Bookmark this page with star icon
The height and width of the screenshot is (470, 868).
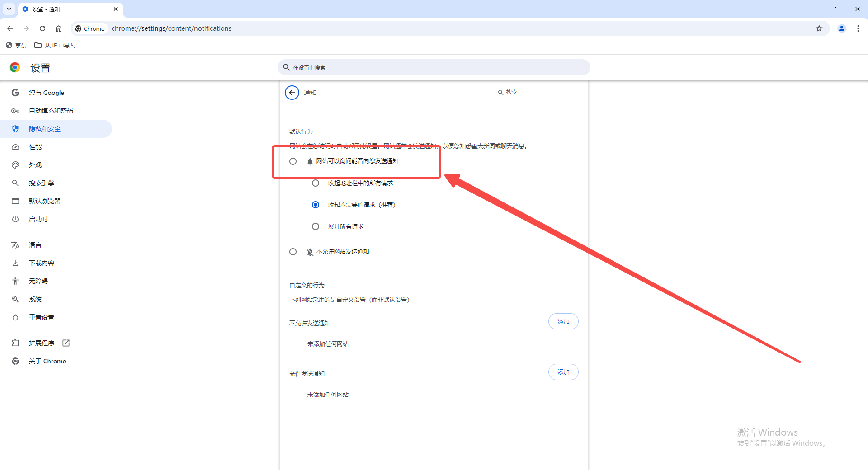[819, 28]
